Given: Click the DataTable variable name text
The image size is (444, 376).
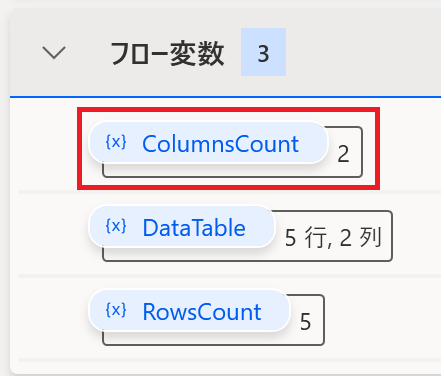Looking at the screenshot, I should 194,228.
